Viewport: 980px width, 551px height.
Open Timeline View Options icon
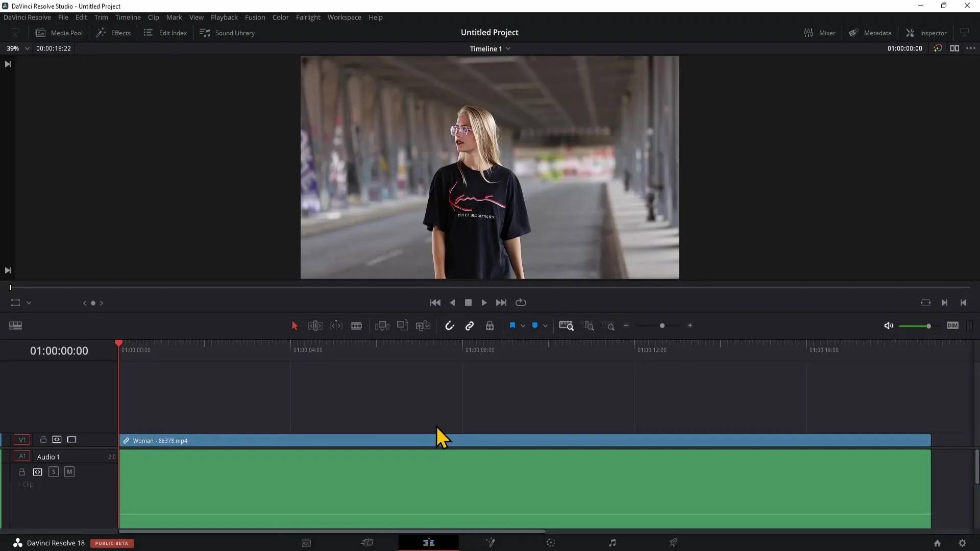point(16,325)
